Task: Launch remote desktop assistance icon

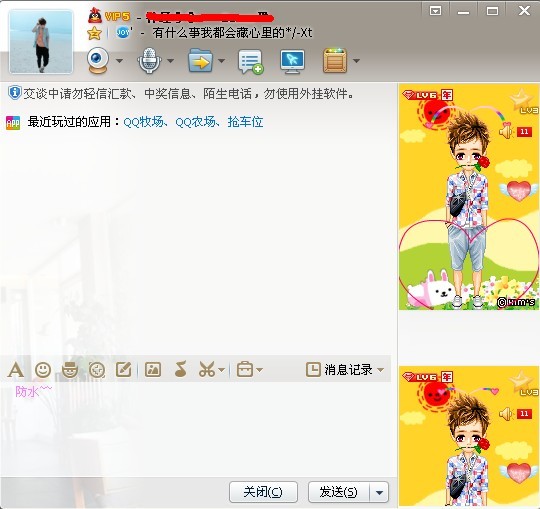Action: coord(292,61)
